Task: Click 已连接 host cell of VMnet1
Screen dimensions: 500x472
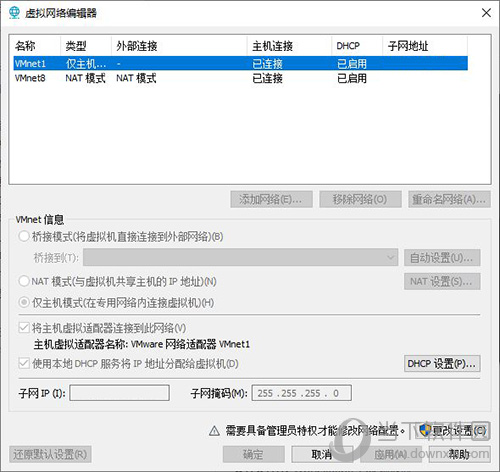Action: (x=268, y=63)
